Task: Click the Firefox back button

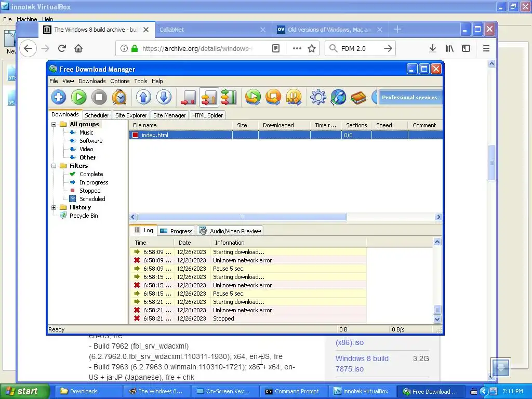Action: (28, 48)
